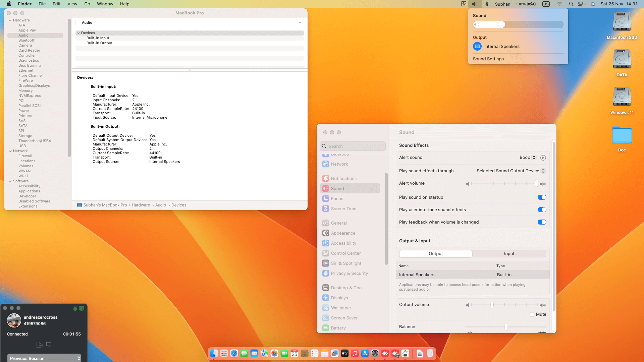644x362 pixels.
Task: Select the Focus moon icon in sidebar
Action: point(325,198)
